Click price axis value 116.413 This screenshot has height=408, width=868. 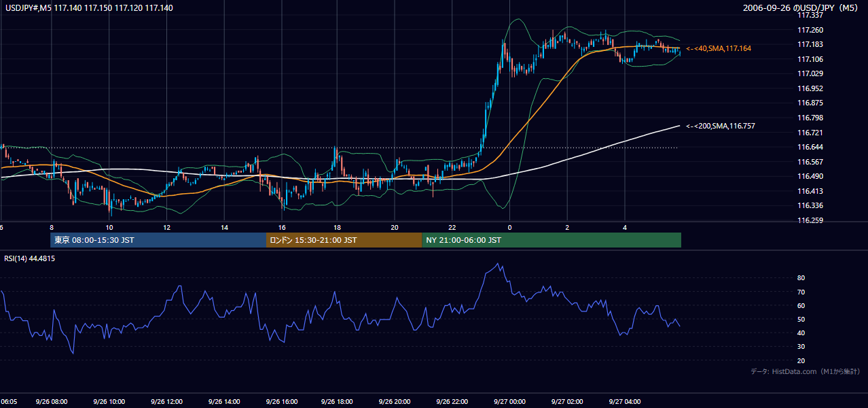(810, 191)
